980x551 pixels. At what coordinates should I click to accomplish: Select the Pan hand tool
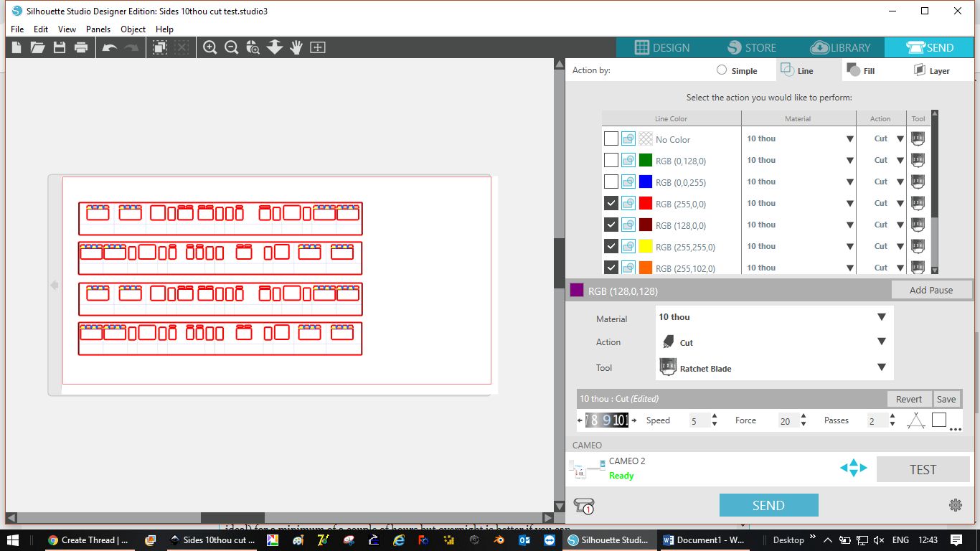pyautogui.click(x=296, y=47)
